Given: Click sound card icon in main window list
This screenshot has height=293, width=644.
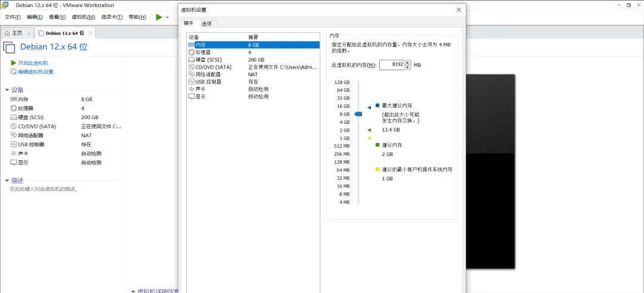Looking at the screenshot, I should tap(14, 154).
